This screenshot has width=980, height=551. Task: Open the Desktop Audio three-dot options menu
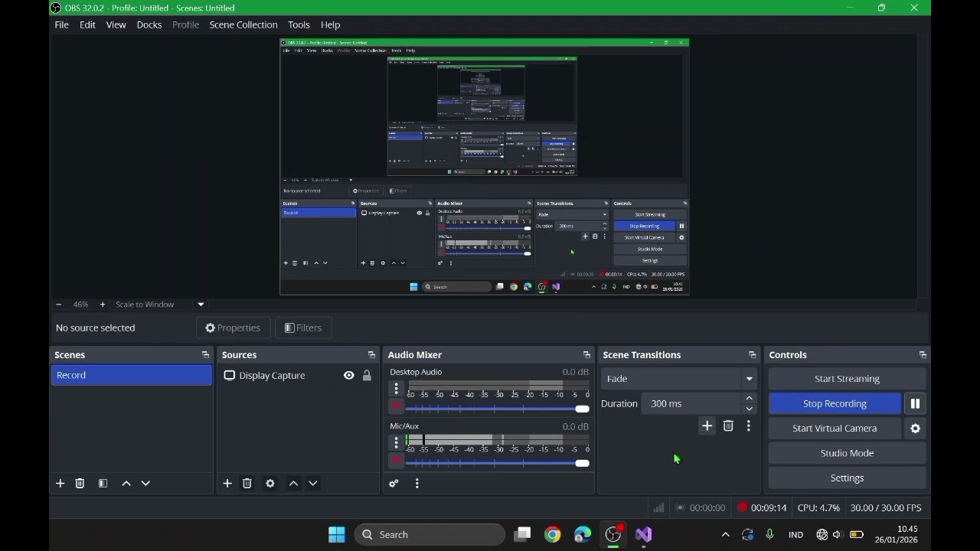click(x=397, y=390)
